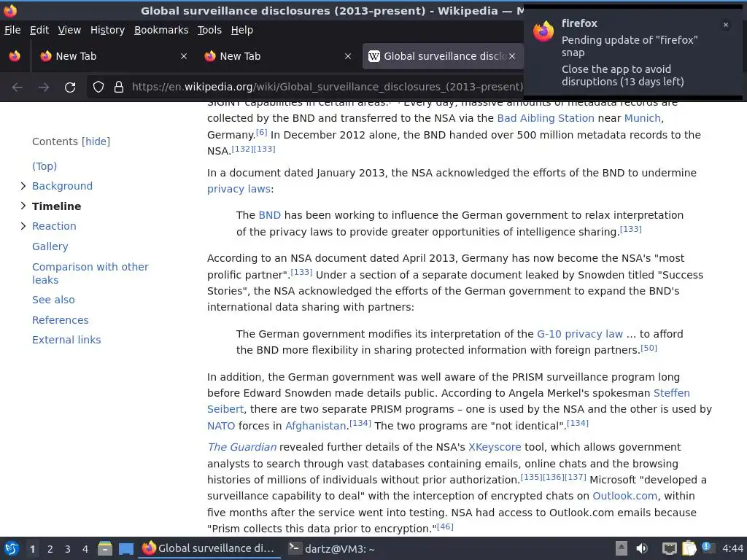
Task: Switch to the first New Tab
Action: click(x=113, y=56)
